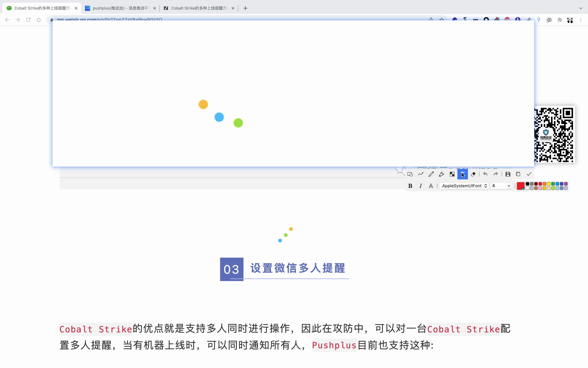Save the screenshot to file
This screenshot has width=588, height=368.
tap(508, 174)
